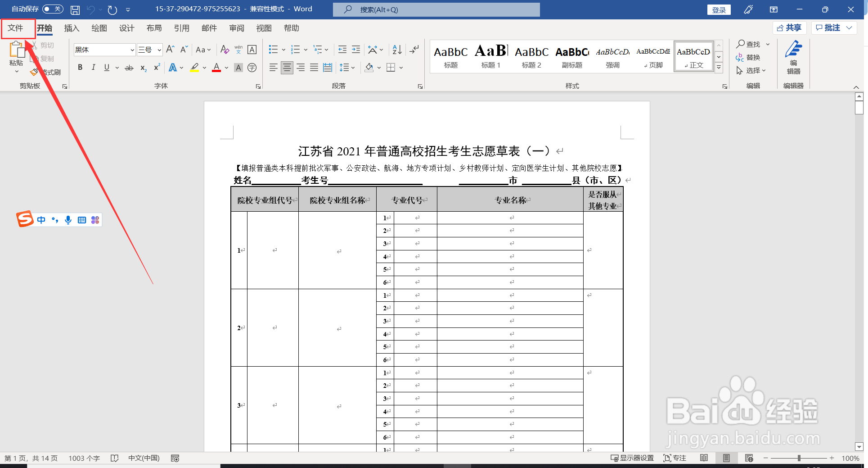Click the Paste clipboard icon
The width and height of the screenshot is (868, 468).
17,50
